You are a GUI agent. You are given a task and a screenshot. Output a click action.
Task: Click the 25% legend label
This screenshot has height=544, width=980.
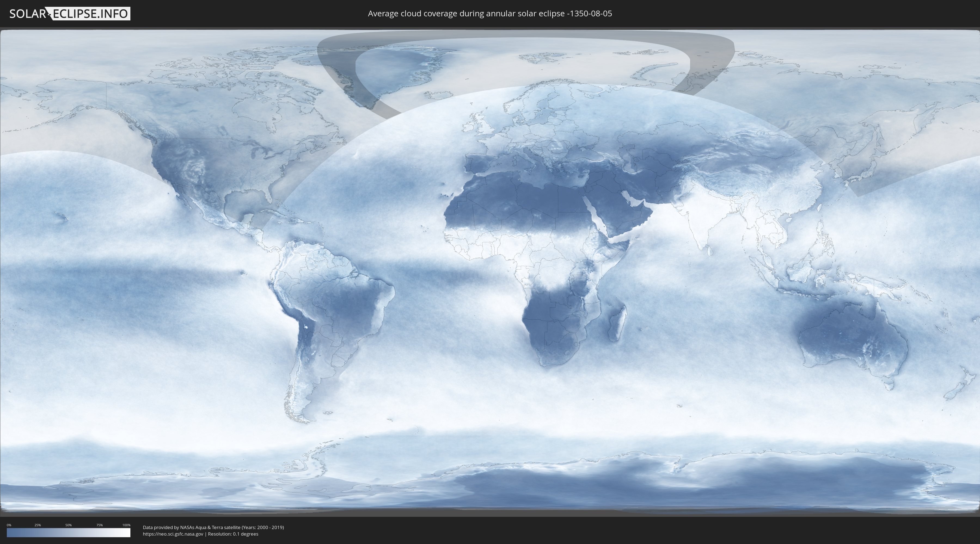coord(38,525)
